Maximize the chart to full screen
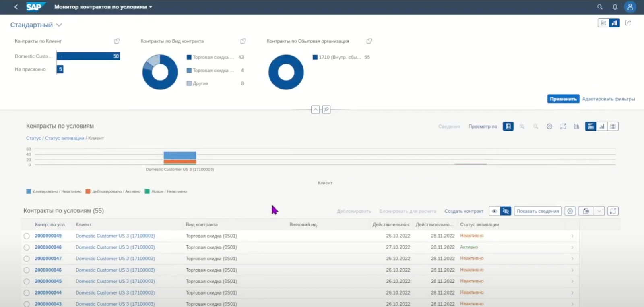 pyautogui.click(x=563, y=127)
